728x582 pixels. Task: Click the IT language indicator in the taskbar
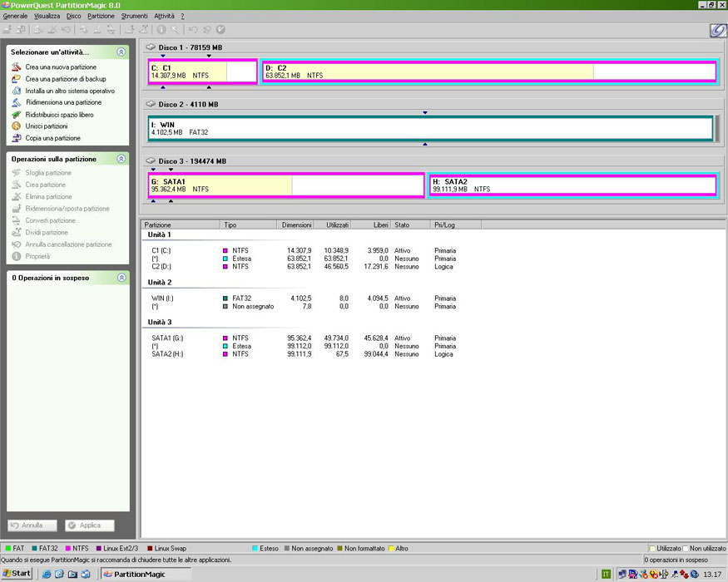606,575
